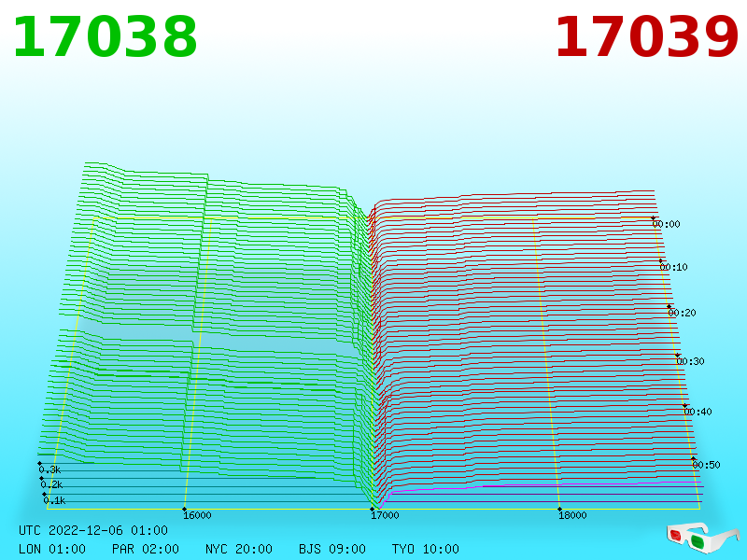Click the 00:00 time axis marker
Screen dimensions: 747x560
point(666,224)
